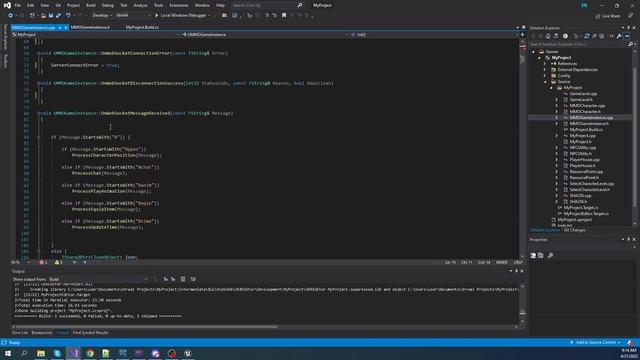Screen dimensions: 640x360
Task: Toggle Preview Selected Items in Solution Explorer toolbar
Action: [627, 36]
